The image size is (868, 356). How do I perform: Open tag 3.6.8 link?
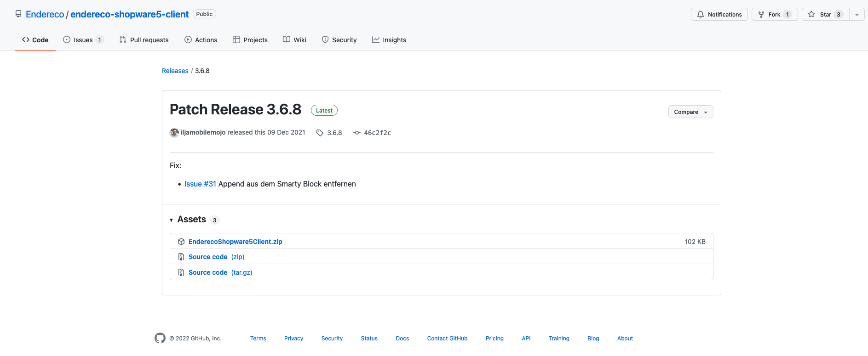334,133
